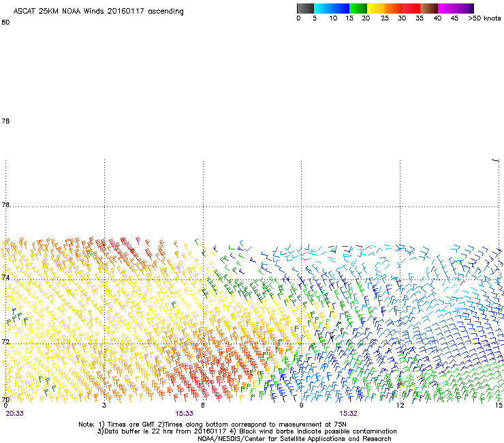
Task: Pick the green 15-20 knots legend segment
Action: click(x=358, y=8)
